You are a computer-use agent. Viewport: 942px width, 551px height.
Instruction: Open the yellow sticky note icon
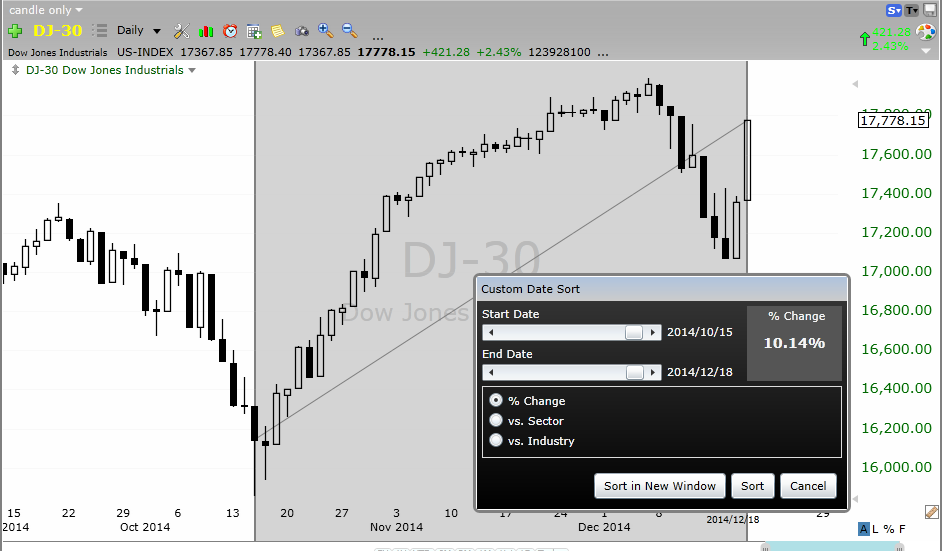point(278,31)
